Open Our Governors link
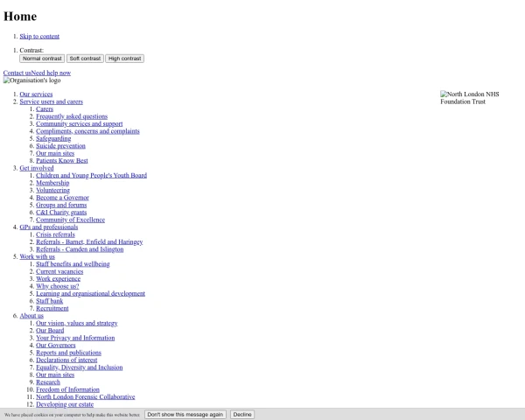This screenshot has width=525, height=420. tap(56, 345)
